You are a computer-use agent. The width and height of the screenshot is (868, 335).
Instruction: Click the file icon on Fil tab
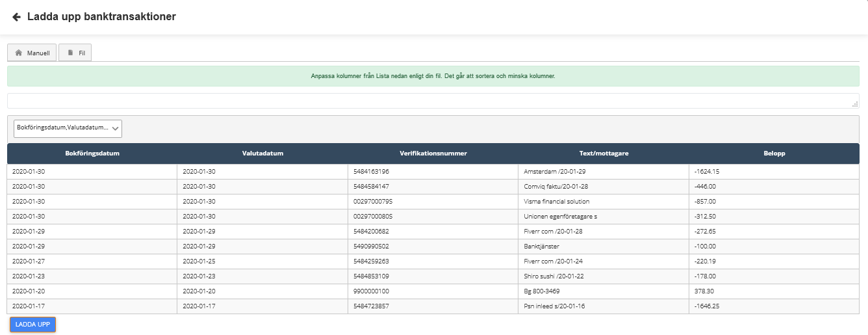[x=71, y=53]
